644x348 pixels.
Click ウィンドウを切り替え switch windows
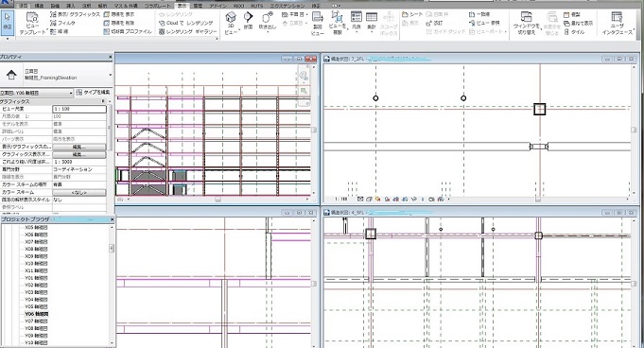click(x=527, y=23)
